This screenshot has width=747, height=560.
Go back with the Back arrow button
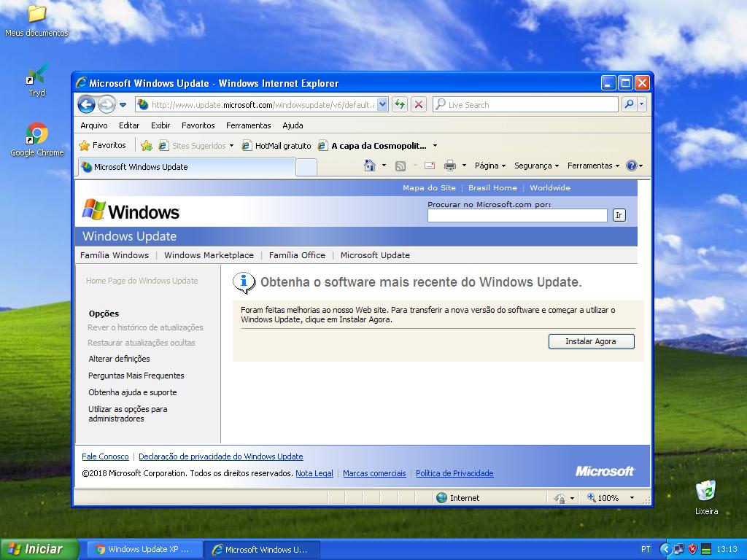click(x=86, y=105)
